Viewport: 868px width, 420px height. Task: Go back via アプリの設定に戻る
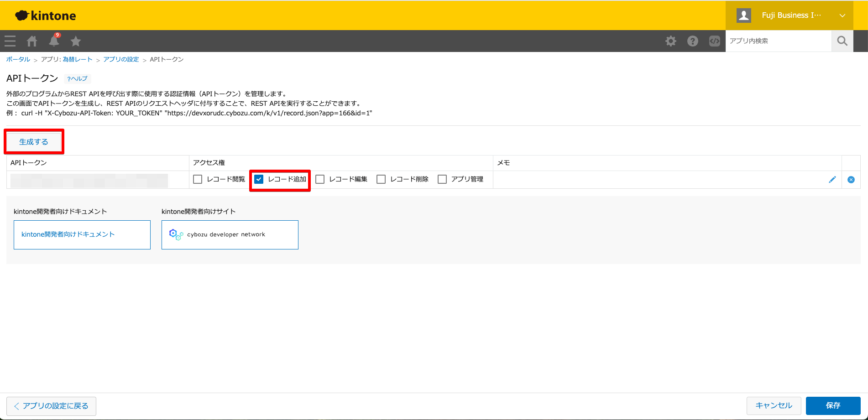[51, 406]
